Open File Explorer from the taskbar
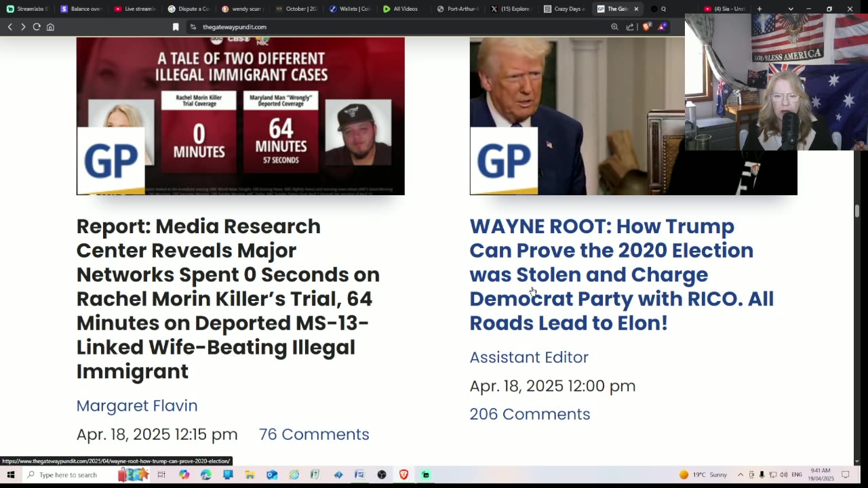 250,474
